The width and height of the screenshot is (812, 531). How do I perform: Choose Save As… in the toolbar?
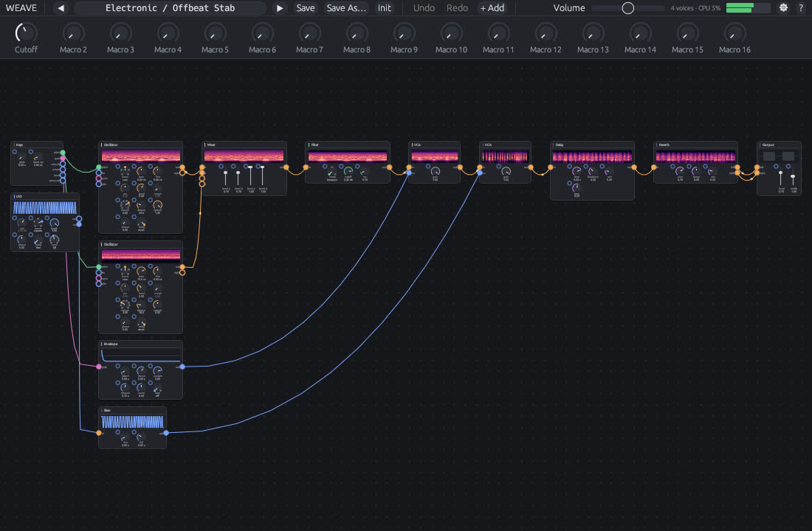346,8
